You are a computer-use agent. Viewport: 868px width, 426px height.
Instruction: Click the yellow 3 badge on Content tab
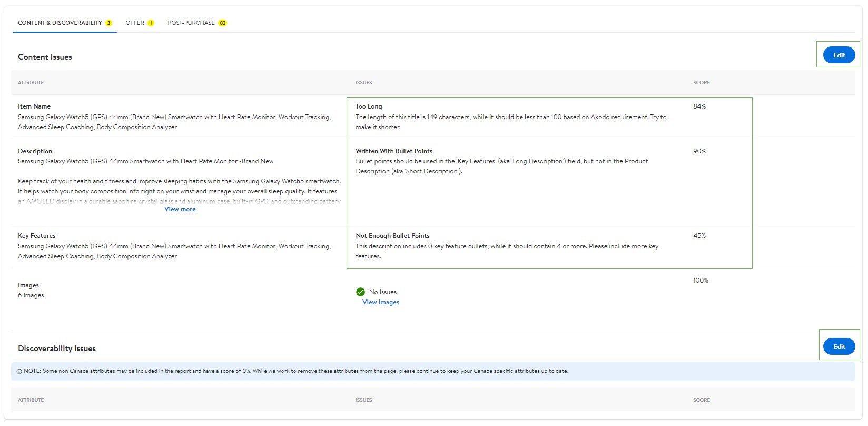(x=108, y=23)
